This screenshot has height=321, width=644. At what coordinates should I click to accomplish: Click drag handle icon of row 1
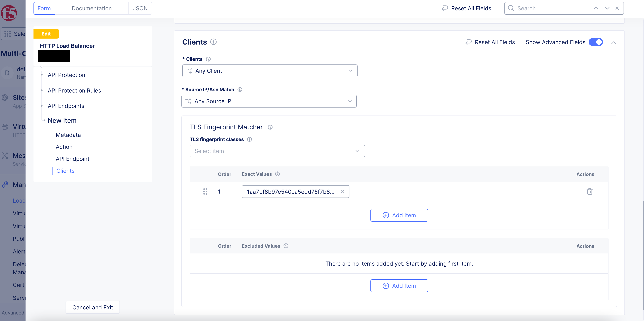tap(205, 192)
